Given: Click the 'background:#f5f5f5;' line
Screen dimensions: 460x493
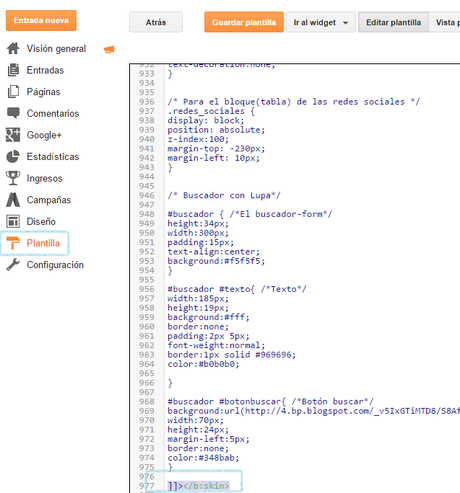Looking at the screenshot, I should click(216, 261).
